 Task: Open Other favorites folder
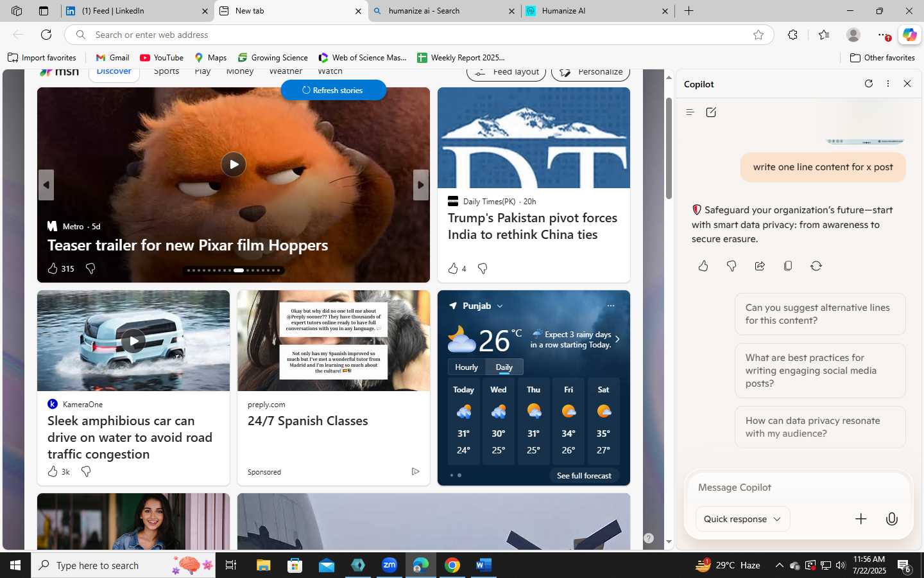[882, 58]
